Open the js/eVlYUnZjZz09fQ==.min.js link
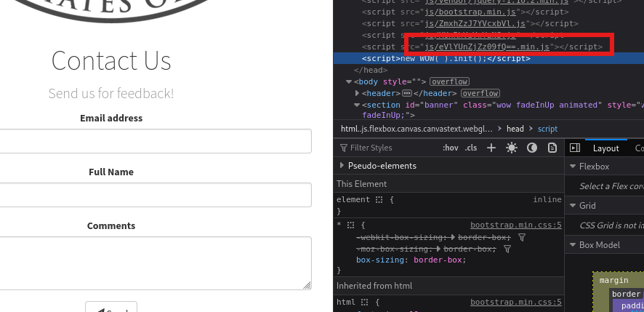This screenshot has width=644, height=312. coord(487,47)
